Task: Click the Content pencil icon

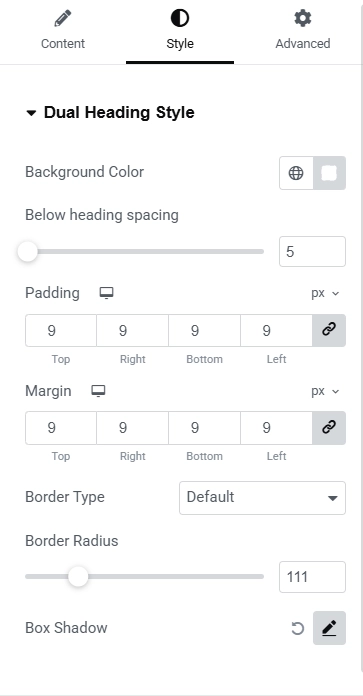Action: coord(63,19)
